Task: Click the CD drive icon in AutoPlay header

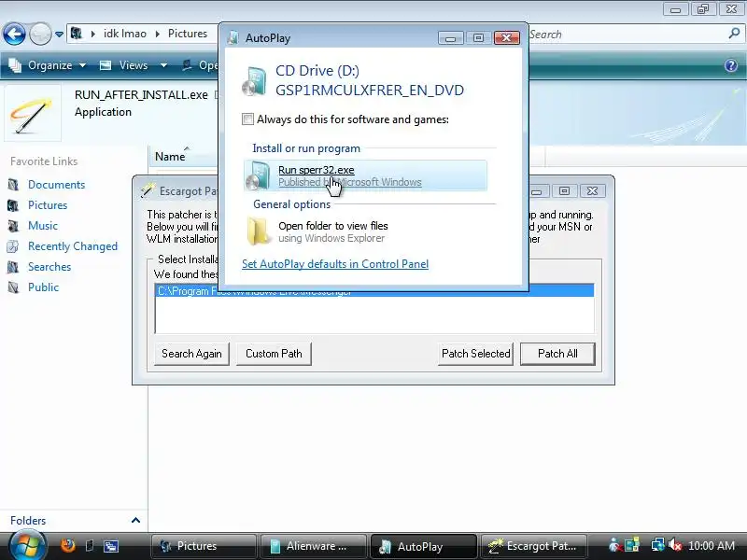Action: click(x=254, y=81)
